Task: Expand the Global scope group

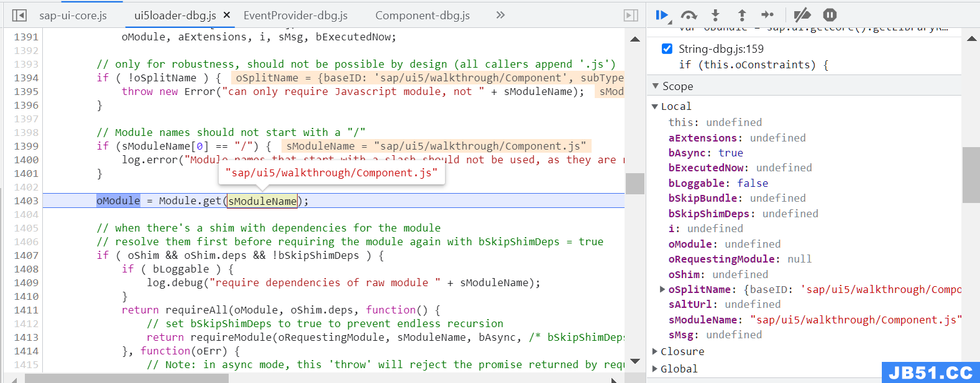Action: [x=655, y=369]
